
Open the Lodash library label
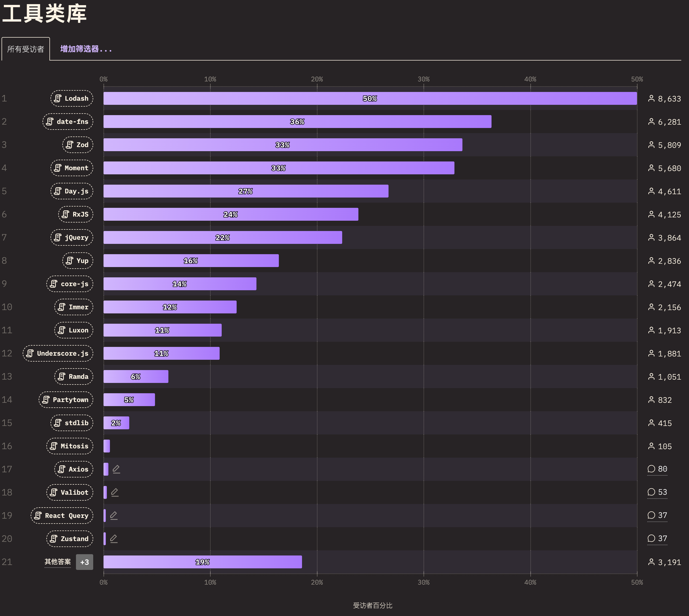[x=72, y=98]
